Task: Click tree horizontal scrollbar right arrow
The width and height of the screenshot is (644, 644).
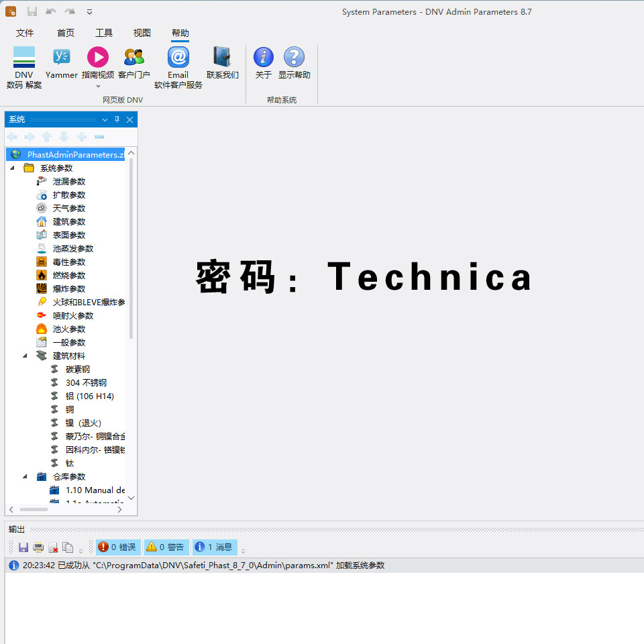Action: coord(119,509)
